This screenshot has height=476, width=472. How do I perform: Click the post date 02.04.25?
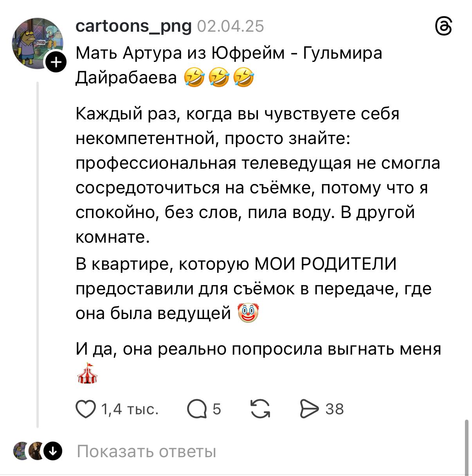point(231,26)
